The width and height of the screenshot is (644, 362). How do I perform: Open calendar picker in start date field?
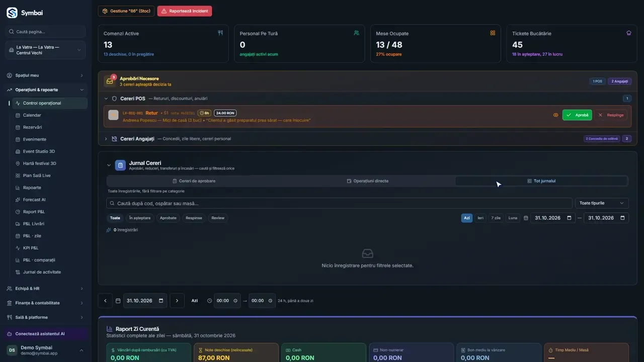click(x=569, y=218)
